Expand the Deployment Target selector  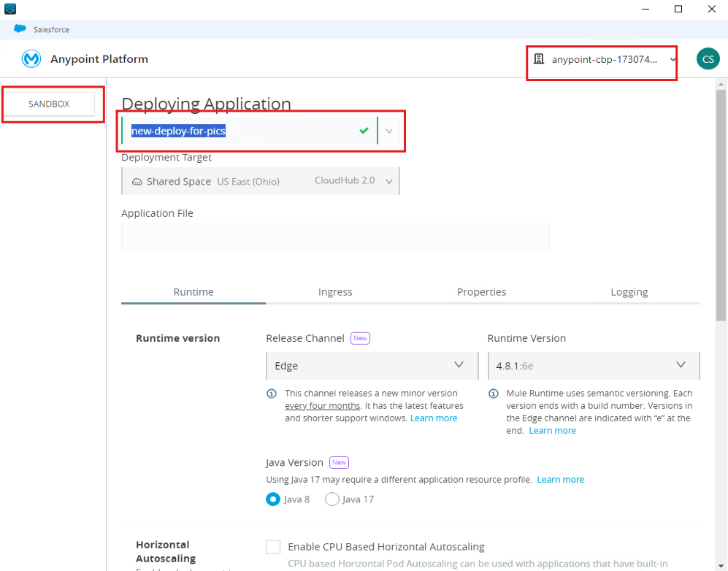[x=391, y=181]
